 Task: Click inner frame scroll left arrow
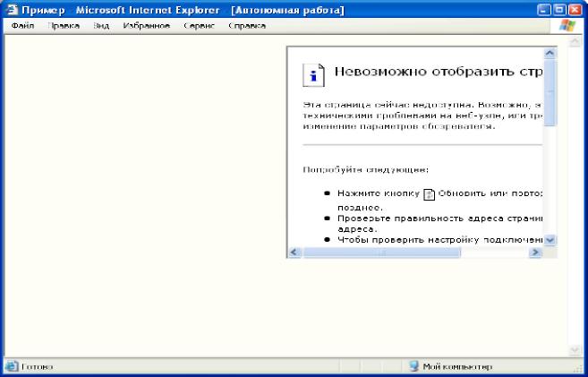(294, 253)
